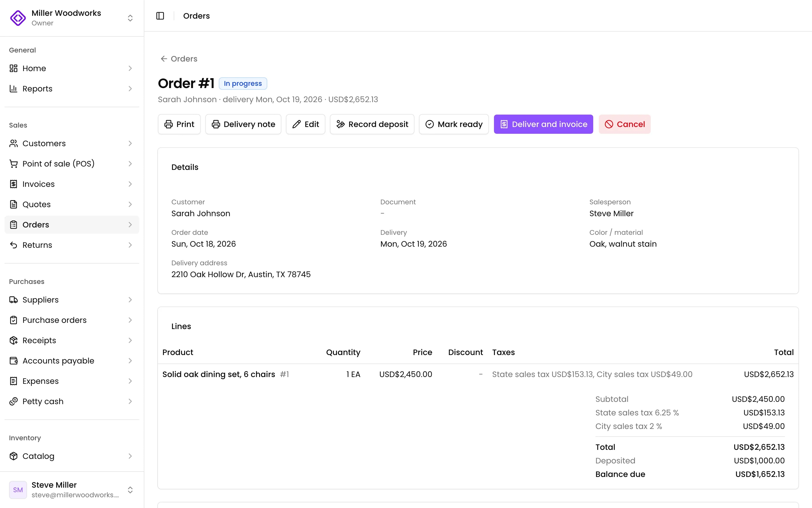Viewport: 812px width, 508px height.
Task: Open the Expenses sidebar menu item
Action: [x=72, y=381]
